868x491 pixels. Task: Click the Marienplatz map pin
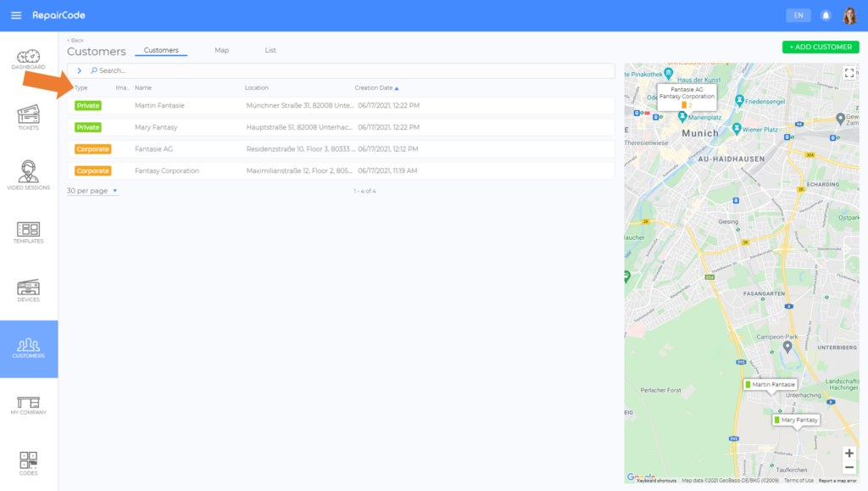(x=682, y=117)
